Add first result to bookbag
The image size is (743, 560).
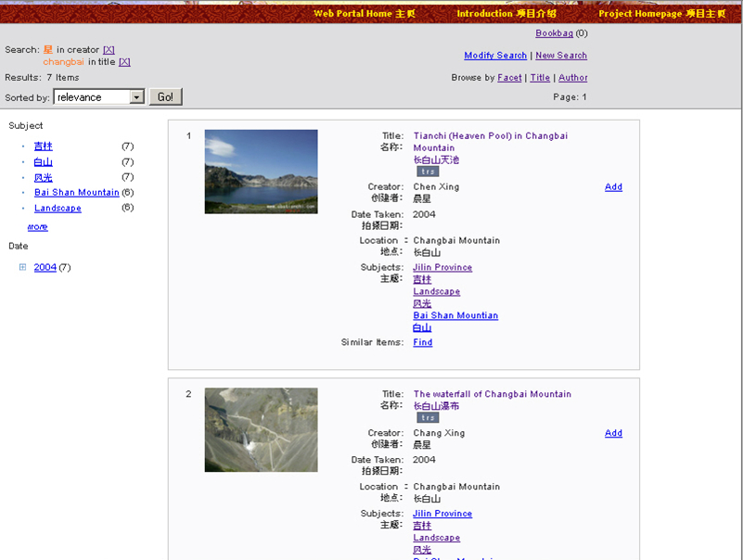point(613,187)
